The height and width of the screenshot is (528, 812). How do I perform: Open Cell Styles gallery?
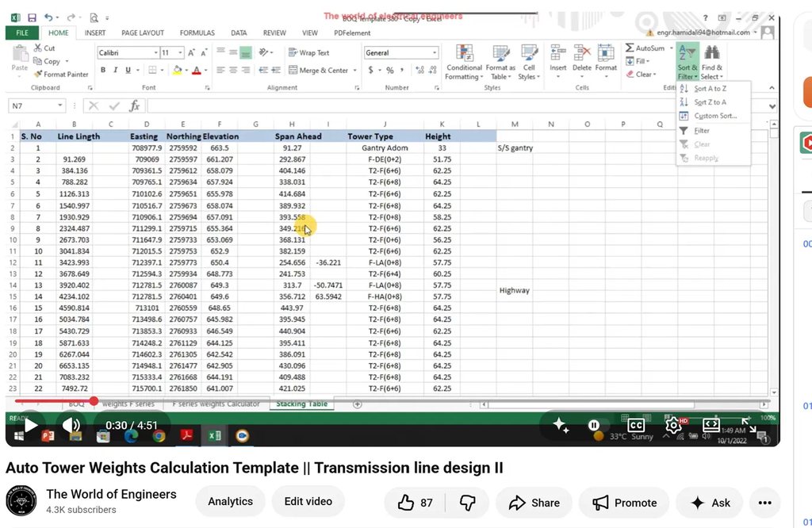tap(529, 62)
